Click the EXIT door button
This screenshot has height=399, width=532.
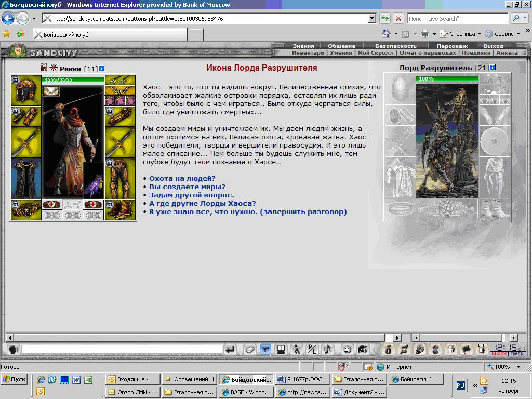(x=482, y=349)
